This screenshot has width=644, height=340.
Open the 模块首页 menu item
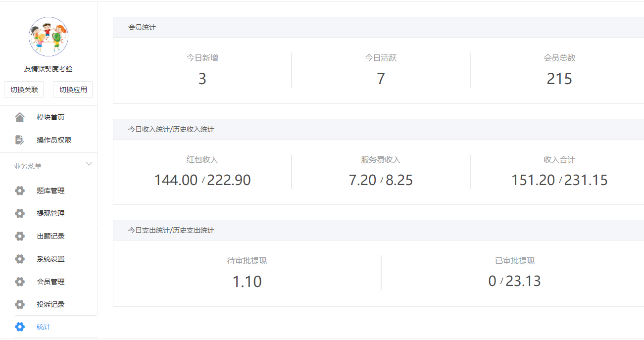coord(50,117)
